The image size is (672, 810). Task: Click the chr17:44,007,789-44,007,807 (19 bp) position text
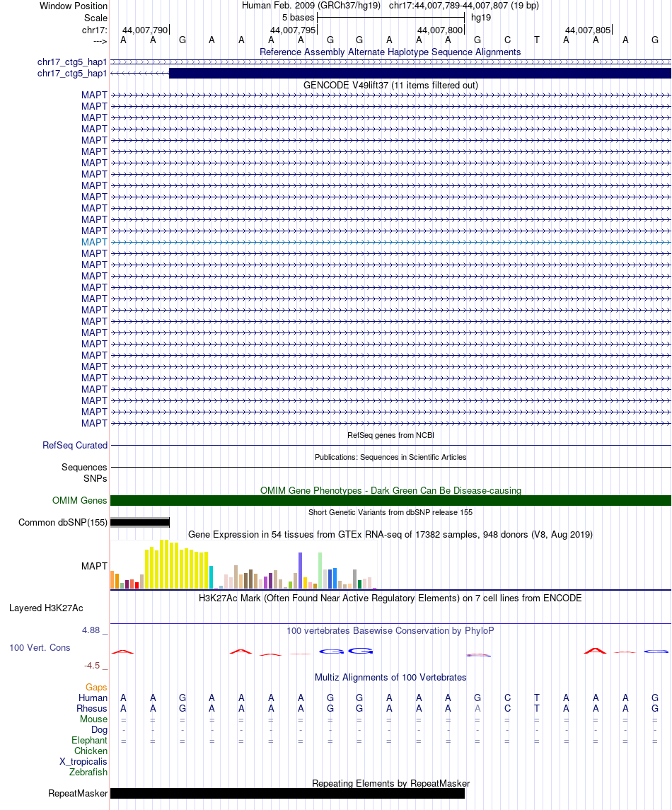[x=464, y=6]
